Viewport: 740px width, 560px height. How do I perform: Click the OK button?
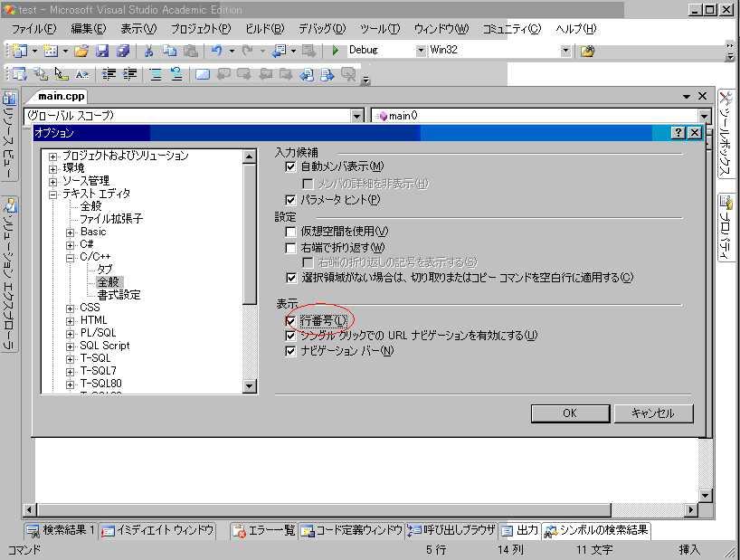pos(569,413)
